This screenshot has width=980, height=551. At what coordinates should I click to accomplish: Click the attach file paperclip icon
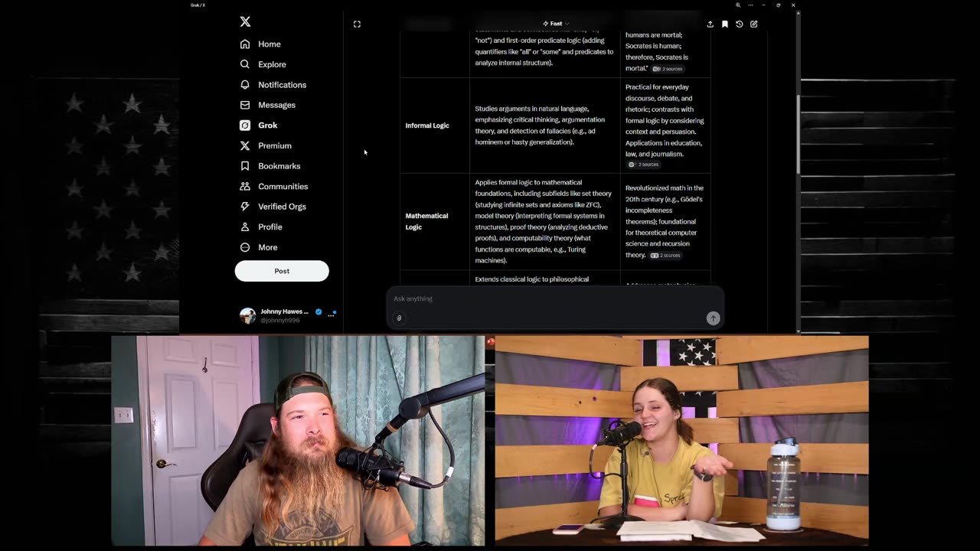399,318
